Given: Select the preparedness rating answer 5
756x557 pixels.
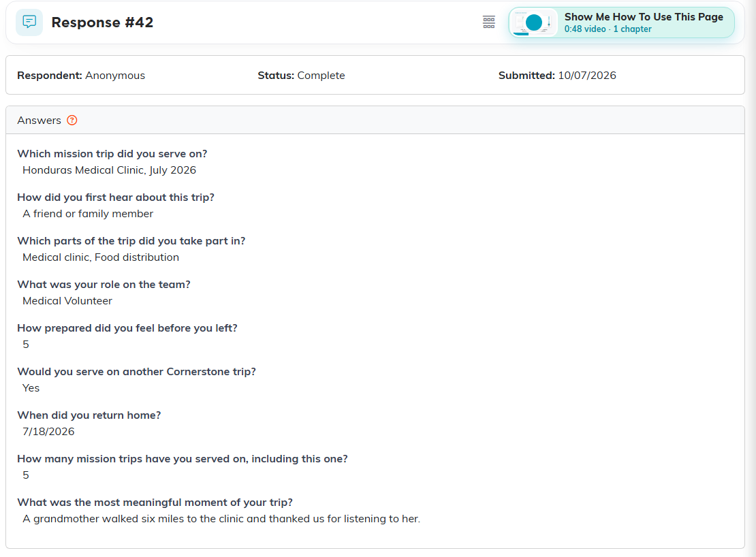Looking at the screenshot, I should pos(26,345).
